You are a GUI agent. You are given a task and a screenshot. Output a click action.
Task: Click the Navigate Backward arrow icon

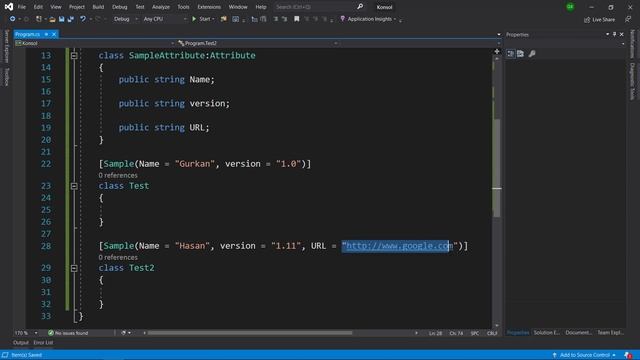(x=13, y=19)
